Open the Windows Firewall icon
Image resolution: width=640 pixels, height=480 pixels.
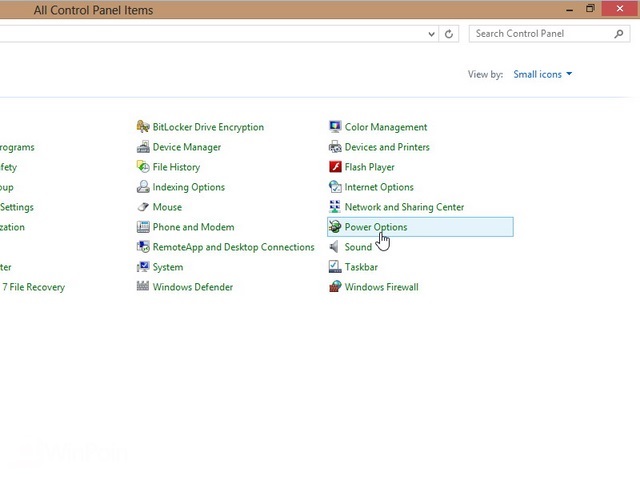(335, 287)
